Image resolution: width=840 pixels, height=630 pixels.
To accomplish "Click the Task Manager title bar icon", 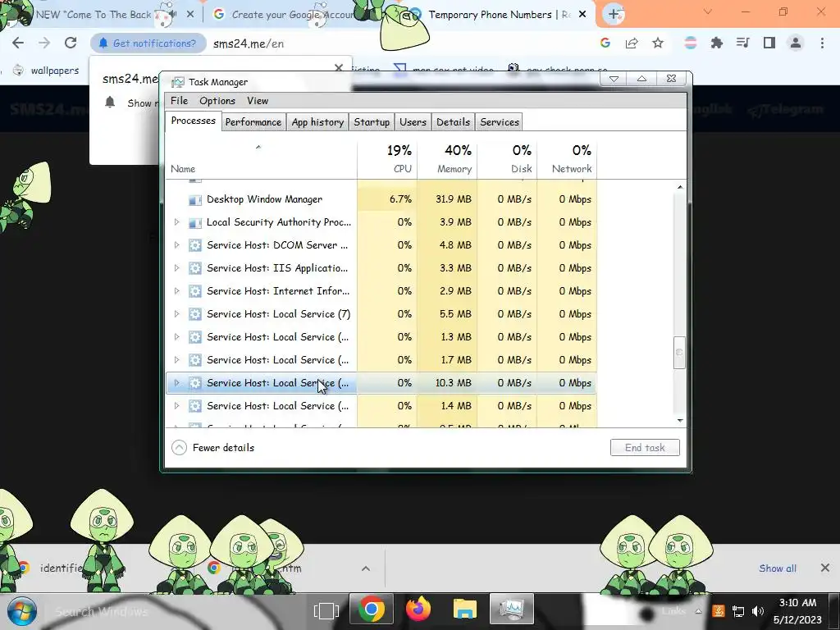I will coord(177,83).
